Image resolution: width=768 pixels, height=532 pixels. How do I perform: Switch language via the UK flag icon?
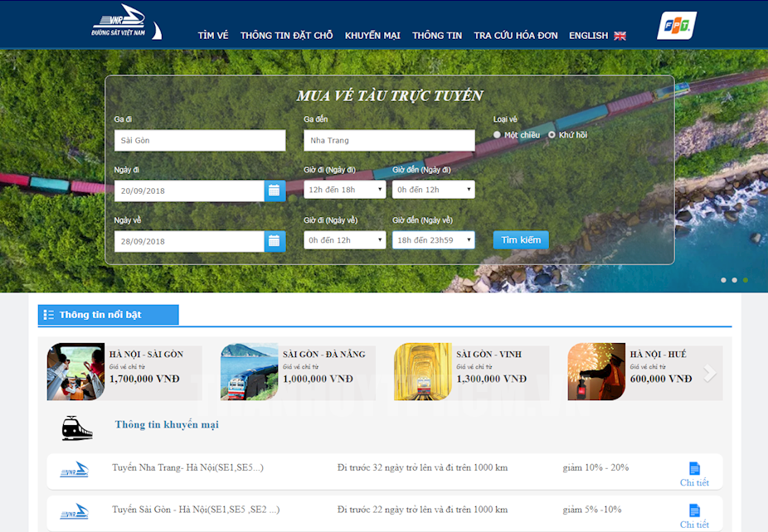pos(620,36)
